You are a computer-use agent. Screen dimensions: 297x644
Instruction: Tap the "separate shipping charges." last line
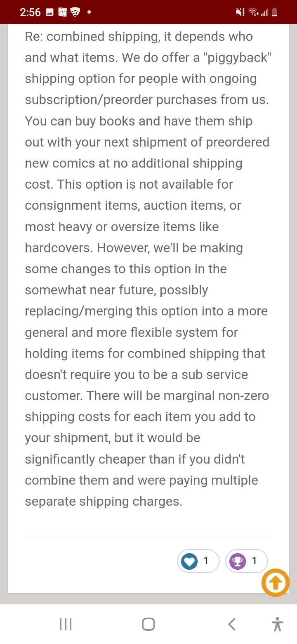(104, 502)
